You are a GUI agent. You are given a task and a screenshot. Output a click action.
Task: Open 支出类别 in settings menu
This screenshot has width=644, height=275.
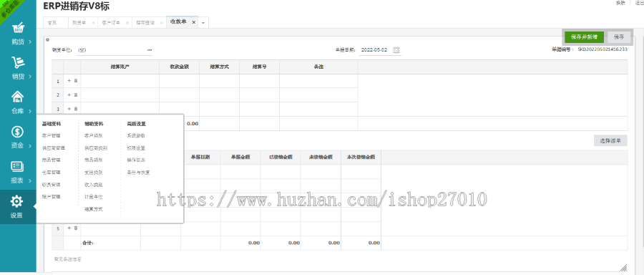coord(94,173)
